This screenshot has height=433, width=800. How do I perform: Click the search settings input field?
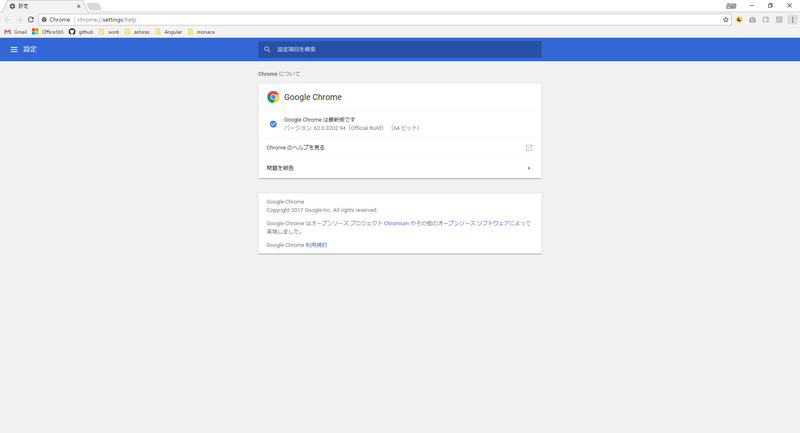(399, 49)
